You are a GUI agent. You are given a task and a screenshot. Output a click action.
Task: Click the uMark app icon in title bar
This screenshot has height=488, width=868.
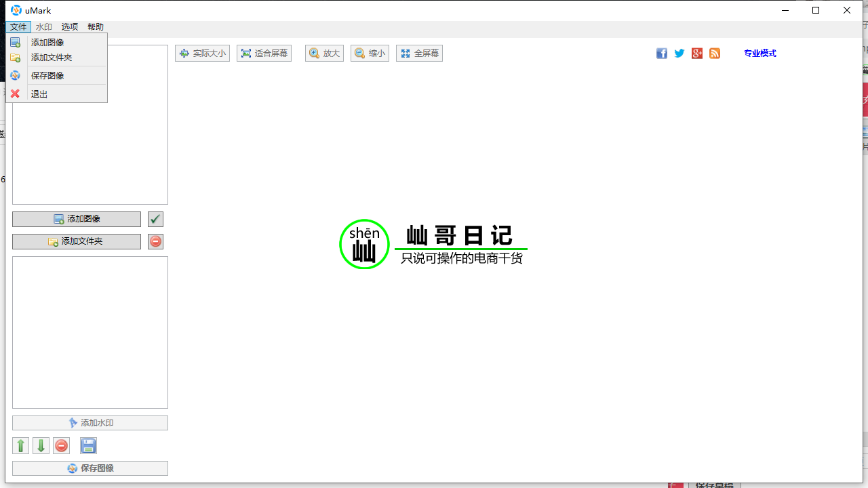[x=16, y=10]
